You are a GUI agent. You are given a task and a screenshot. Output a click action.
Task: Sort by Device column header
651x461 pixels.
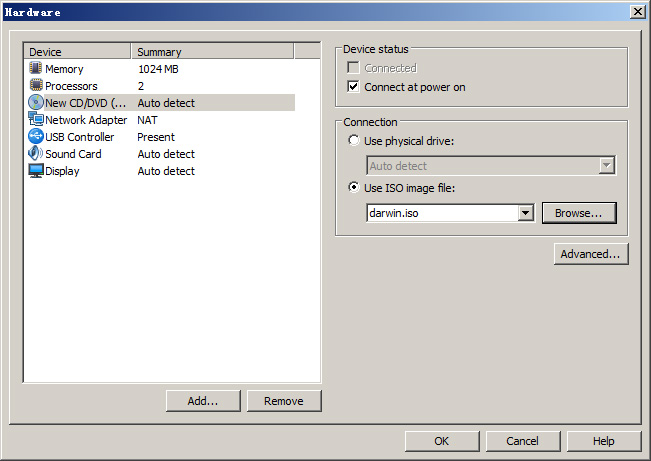[x=77, y=51]
